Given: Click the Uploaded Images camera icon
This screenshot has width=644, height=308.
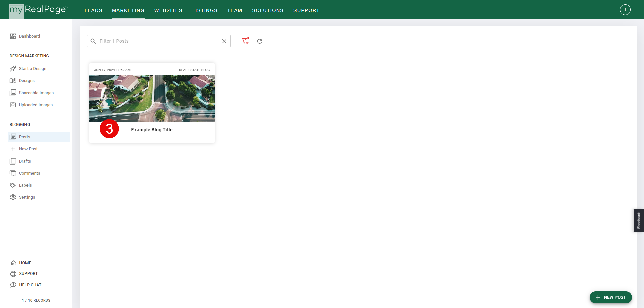Looking at the screenshot, I should click(x=13, y=105).
